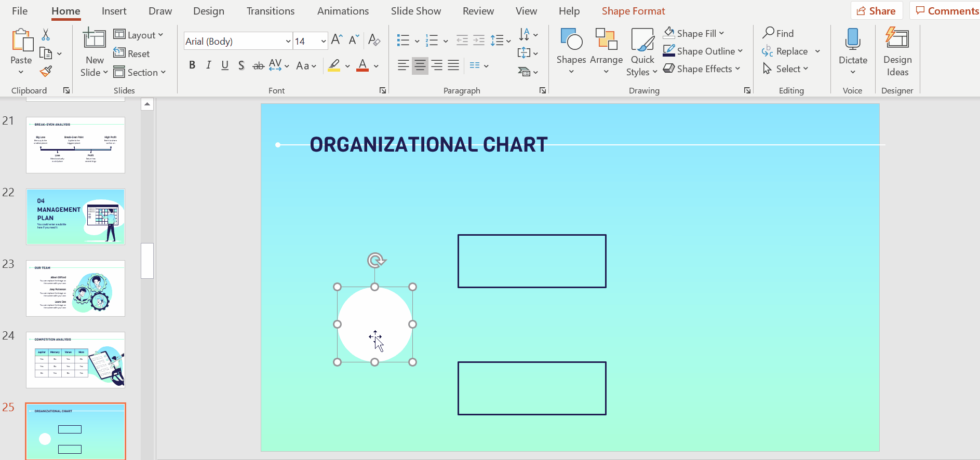Click the Format Painter brush icon
Screen dimensions: 980x460
[46, 71]
